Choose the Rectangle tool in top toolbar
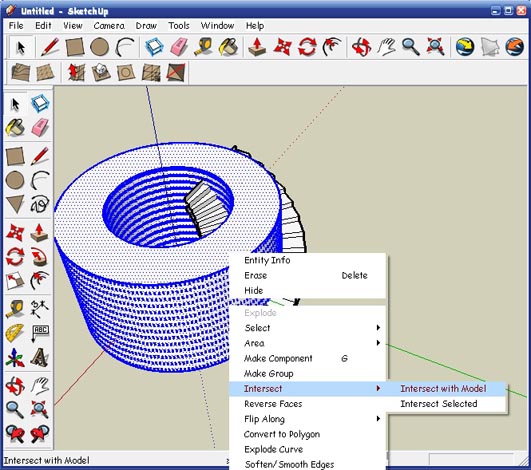The height and width of the screenshot is (470, 531). coord(75,47)
